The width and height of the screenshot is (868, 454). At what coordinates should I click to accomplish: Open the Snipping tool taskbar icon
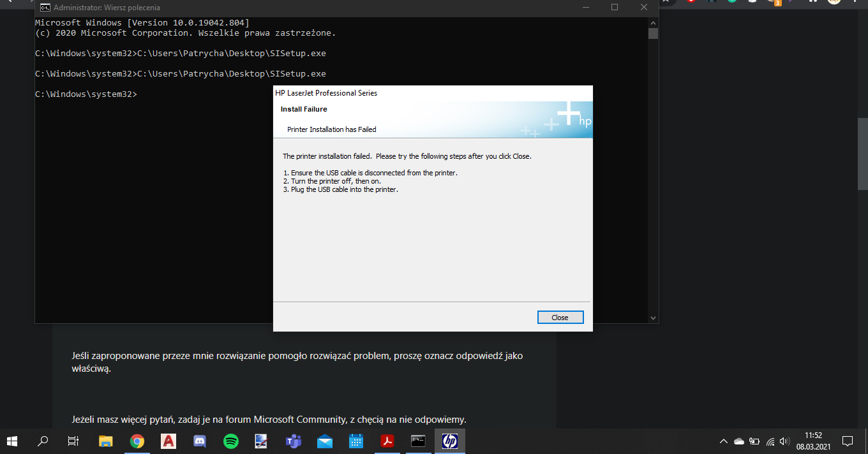(262, 441)
